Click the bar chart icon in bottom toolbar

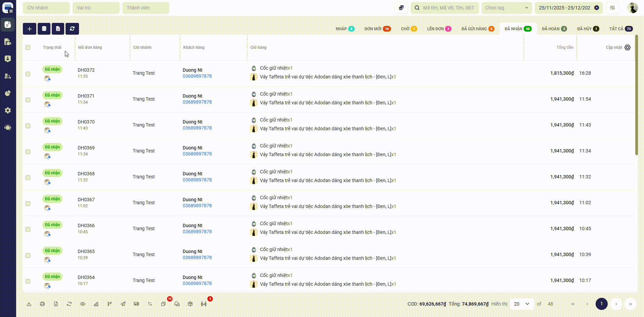click(96, 304)
